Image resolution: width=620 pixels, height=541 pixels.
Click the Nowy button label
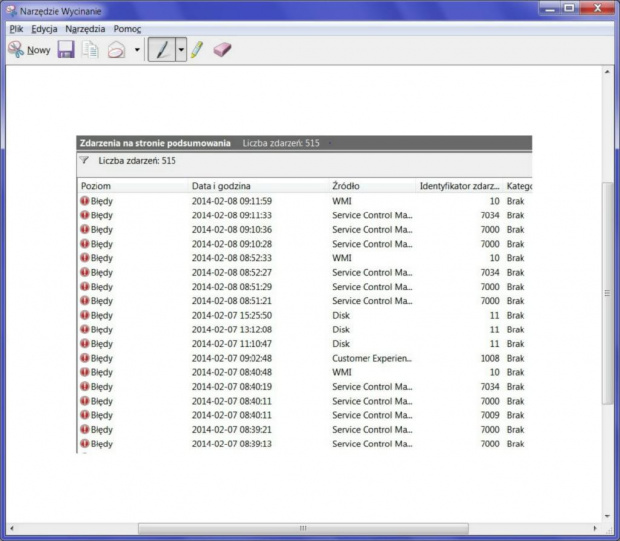[x=38, y=50]
